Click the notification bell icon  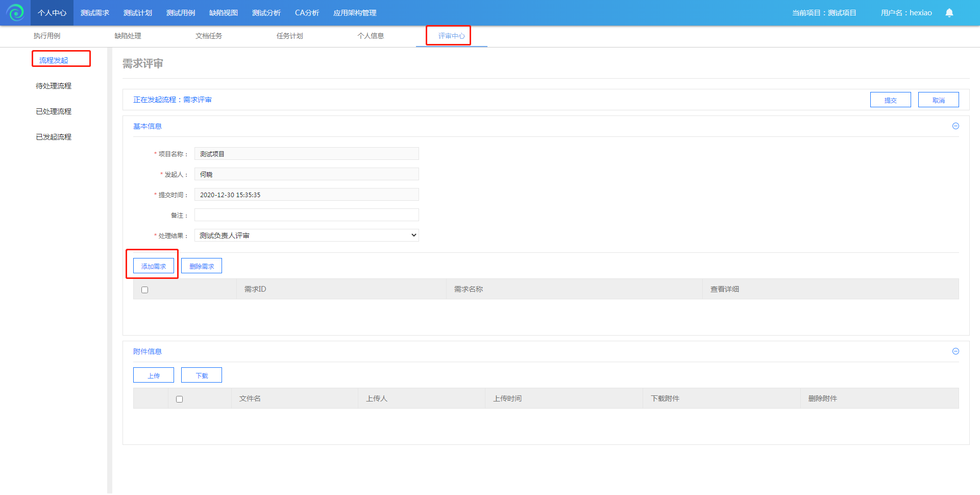tap(949, 13)
